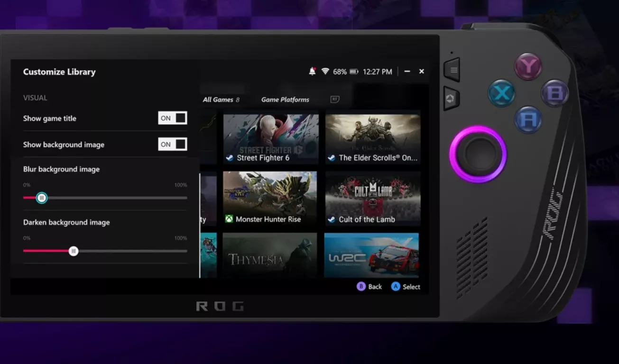Toggle the Show background image switch
Image resolution: width=619 pixels, height=364 pixels.
pyautogui.click(x=173, y=145)
